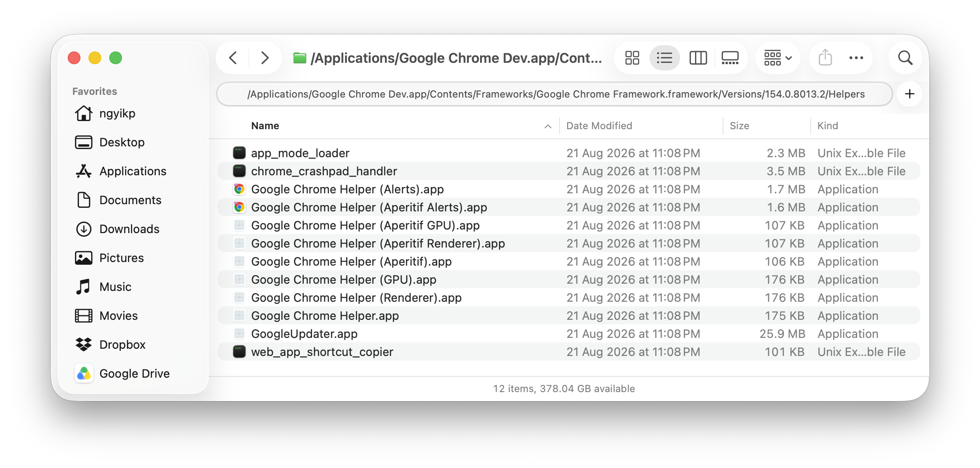Click the Movies filmstrip icon
980x468 pixels.
(x=84, y=316)
